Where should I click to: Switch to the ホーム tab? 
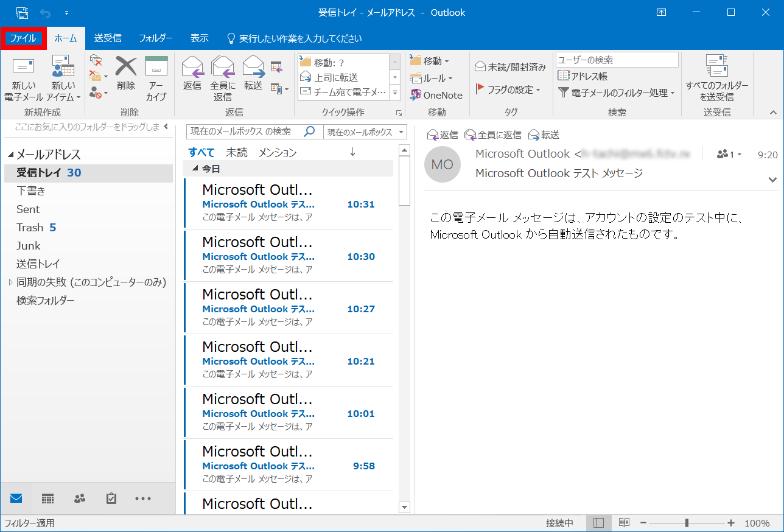click(x=66, y=38)
